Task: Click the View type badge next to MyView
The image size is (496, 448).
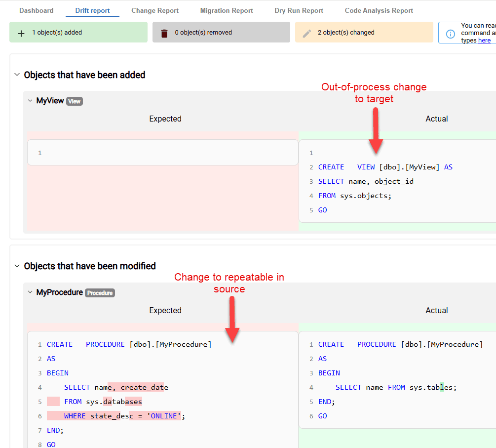Action: (75, 101)
